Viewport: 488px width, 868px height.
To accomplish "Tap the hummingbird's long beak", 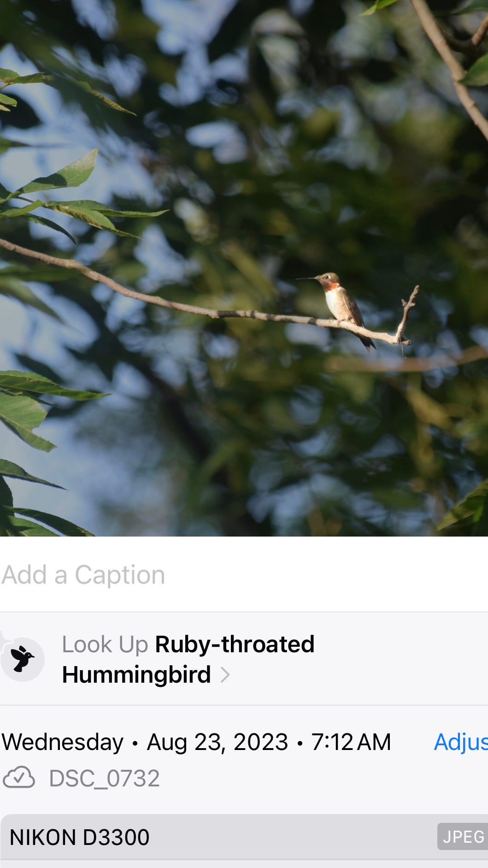I will pos(307,278).
